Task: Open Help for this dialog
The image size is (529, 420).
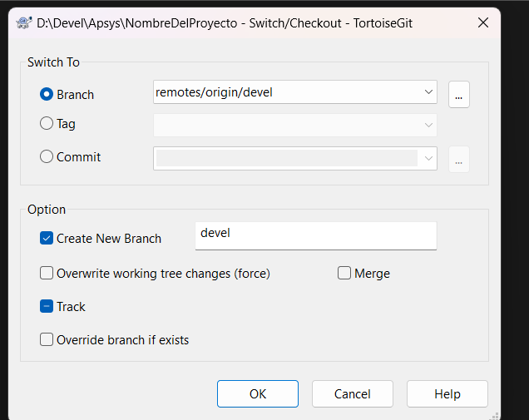Action: coord(447,394)
